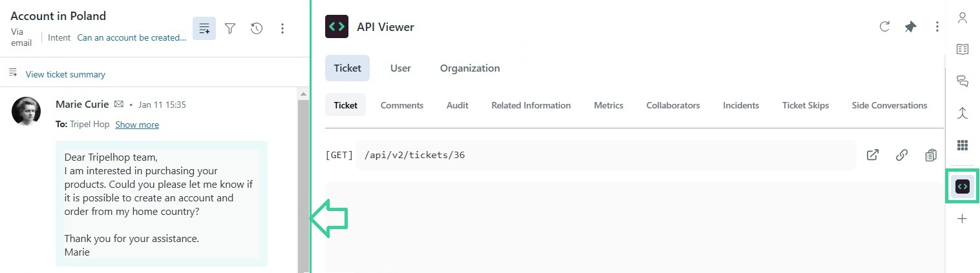The width and height of the screenshot is (980, 273).
Task: Open side conversations chat sidebar icon
Action: [963, 81]
